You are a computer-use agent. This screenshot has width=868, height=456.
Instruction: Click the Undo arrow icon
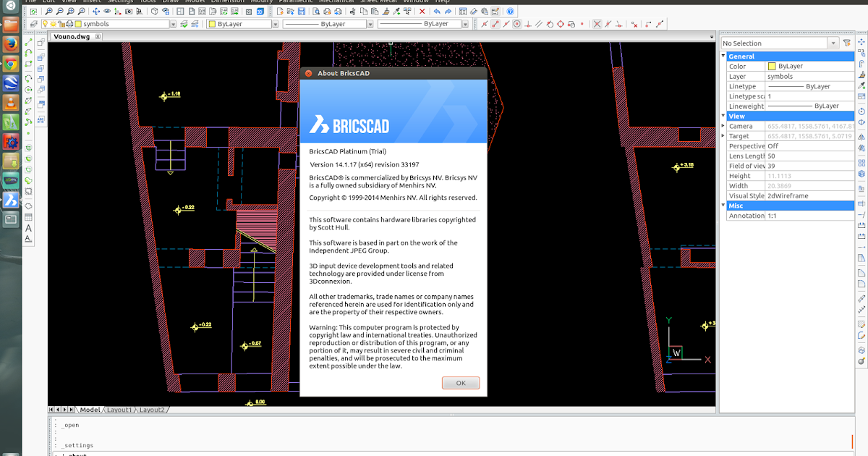[435, 12]
